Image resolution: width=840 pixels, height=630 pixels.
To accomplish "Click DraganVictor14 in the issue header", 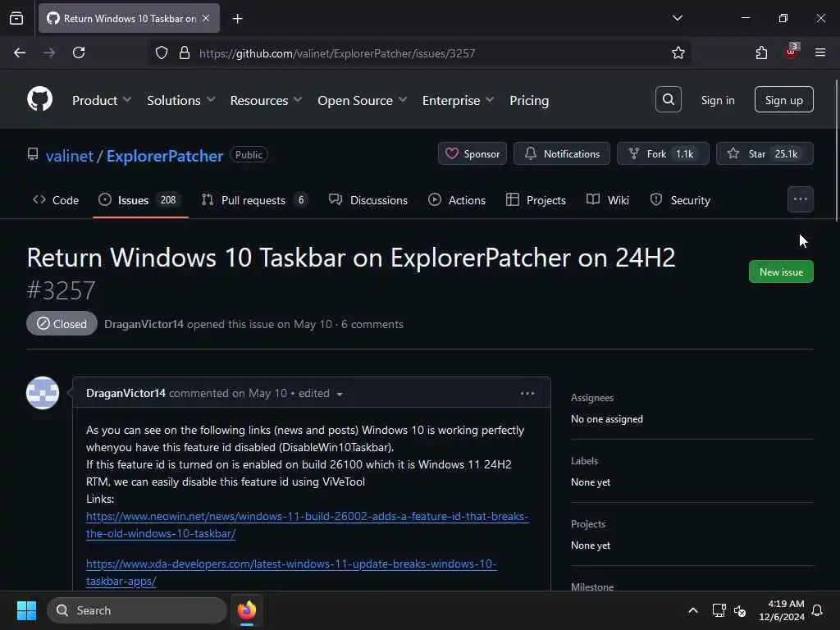I will coord(144,324).
